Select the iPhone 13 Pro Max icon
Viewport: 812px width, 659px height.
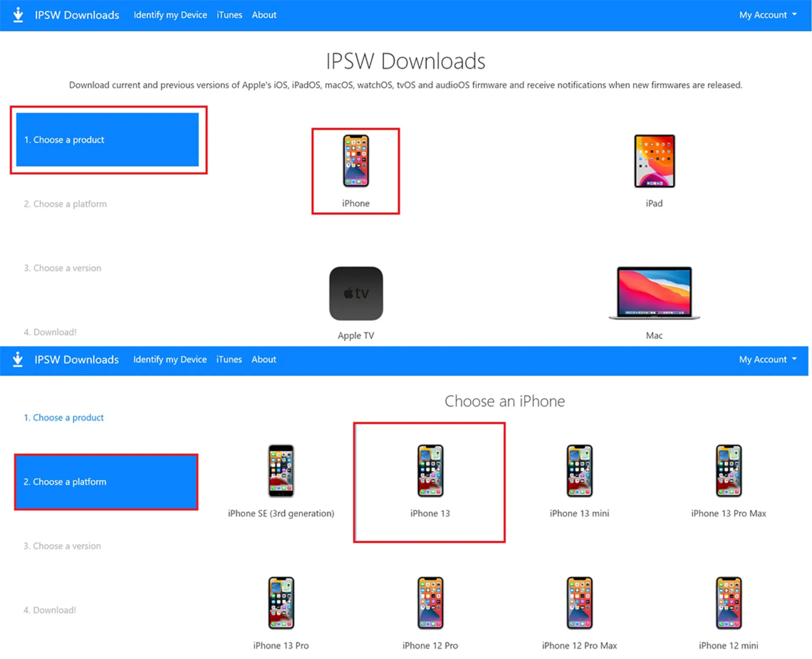pos(728,471)
